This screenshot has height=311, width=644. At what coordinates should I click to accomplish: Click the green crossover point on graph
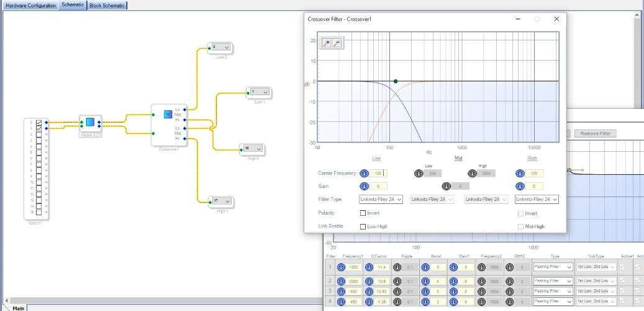pyautogui.click(x=396, y=81)
